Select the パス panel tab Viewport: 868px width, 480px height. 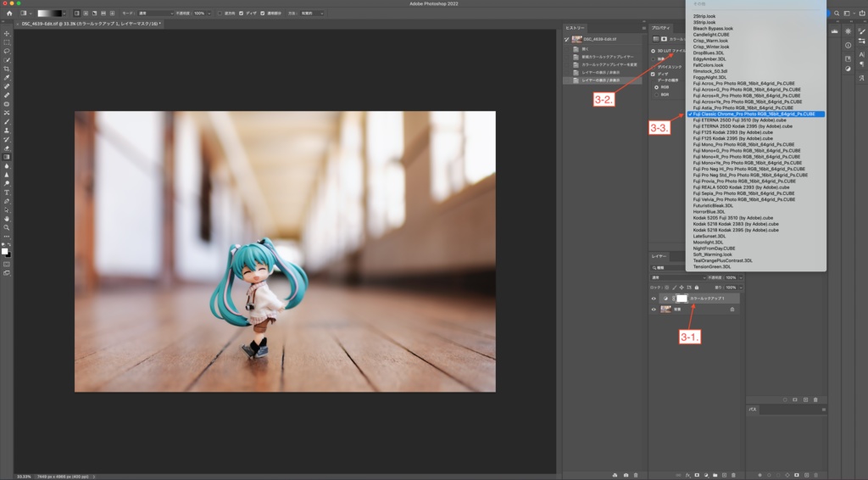(x=753, y=410)
